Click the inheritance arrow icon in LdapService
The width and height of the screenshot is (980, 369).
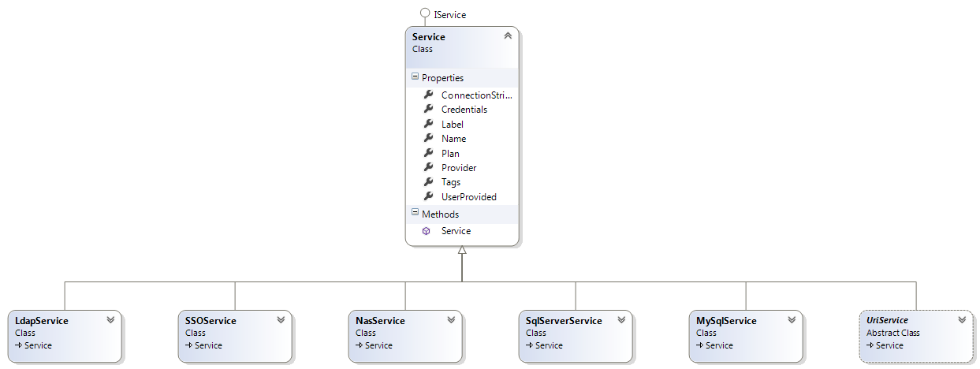click(x=18, y=345)
